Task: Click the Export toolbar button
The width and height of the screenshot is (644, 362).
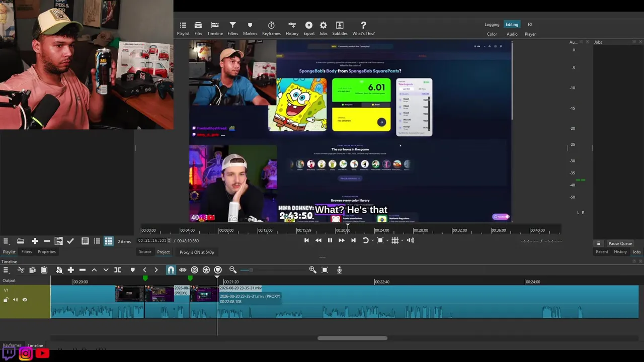Action: (x=309, y=29)
